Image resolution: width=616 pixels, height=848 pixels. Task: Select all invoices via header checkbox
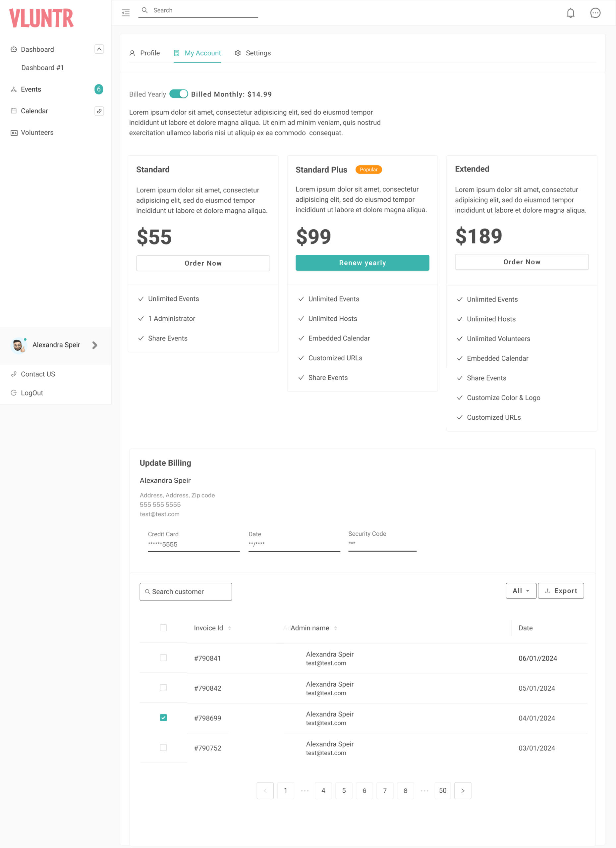point(163,628)
